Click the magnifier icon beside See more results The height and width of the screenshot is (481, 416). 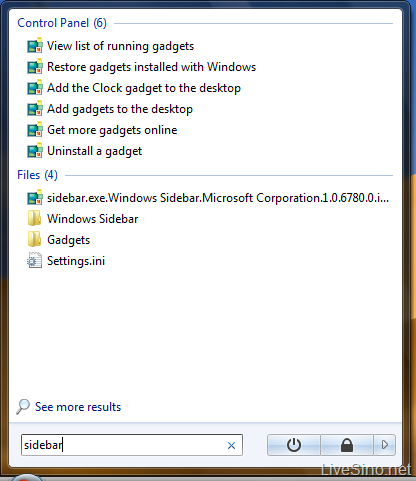coord(23,407)
